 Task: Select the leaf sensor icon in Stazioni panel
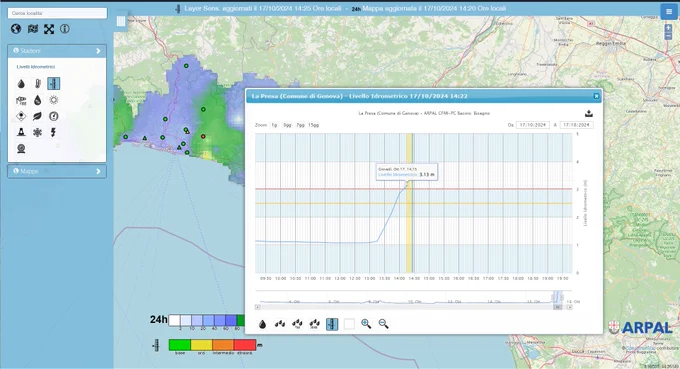[38, 116]
